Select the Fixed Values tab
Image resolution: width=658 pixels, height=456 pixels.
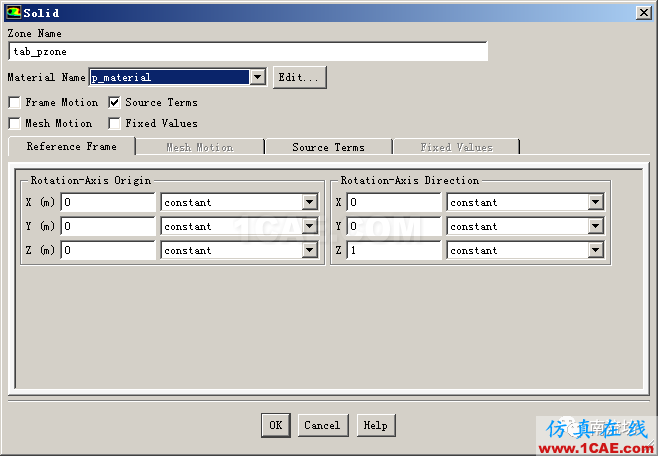pos(457,147)
